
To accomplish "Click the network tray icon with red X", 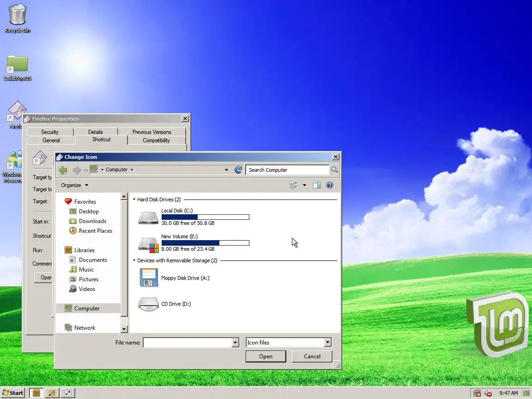I will [477, 393].
